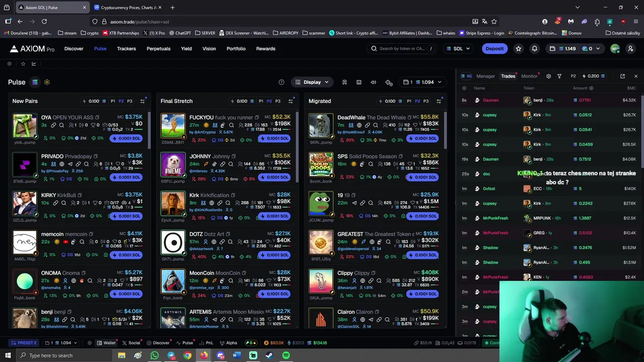Open the PRESET 2 selector in bottom bar
644x362 pixels.
[23, 343]
